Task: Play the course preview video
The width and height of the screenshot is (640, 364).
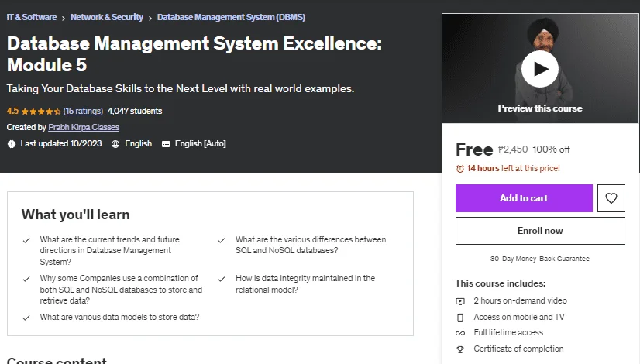Action: point(540,69)
